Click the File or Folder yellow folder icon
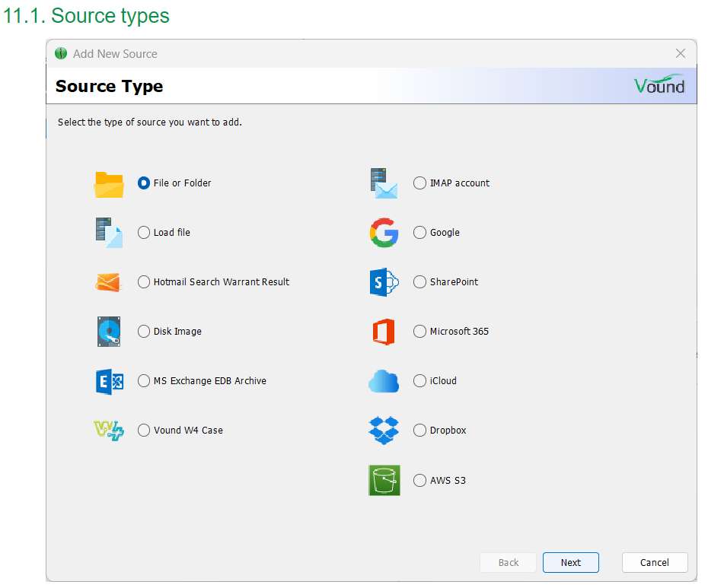Screen dimensions: 724x588 click(109, 185)
